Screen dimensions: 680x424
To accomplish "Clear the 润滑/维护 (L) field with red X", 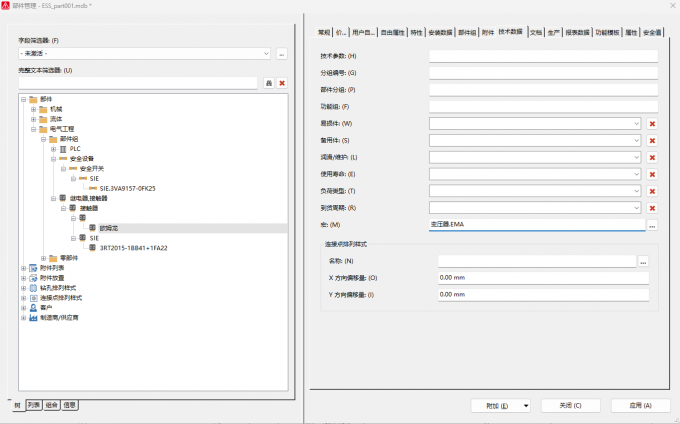I will (652, 158).
